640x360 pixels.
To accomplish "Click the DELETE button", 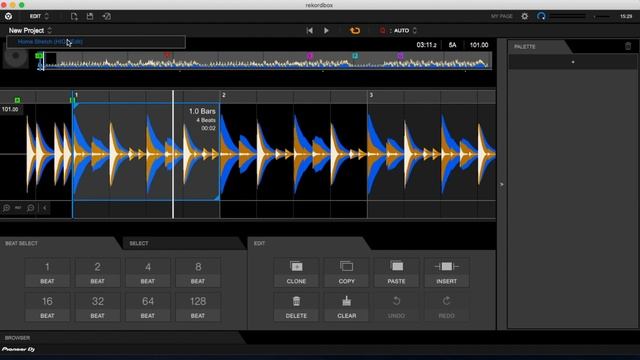I will 296,307.
